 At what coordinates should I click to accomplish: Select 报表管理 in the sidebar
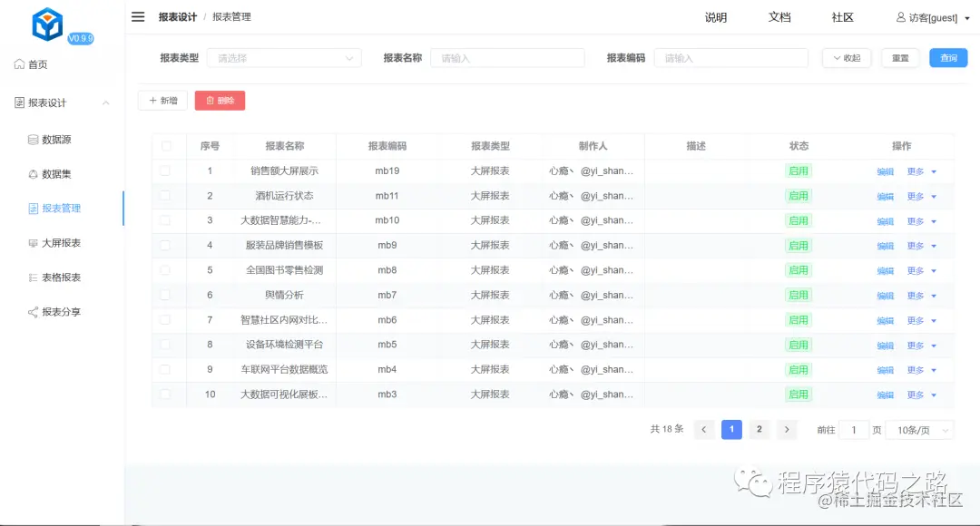(54, 209)
